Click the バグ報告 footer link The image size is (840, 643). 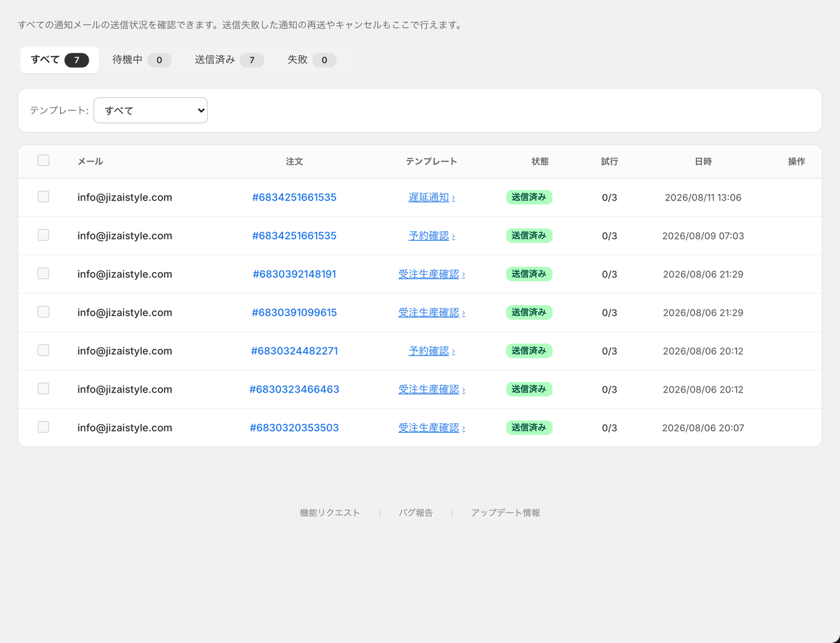coord(416,513)
